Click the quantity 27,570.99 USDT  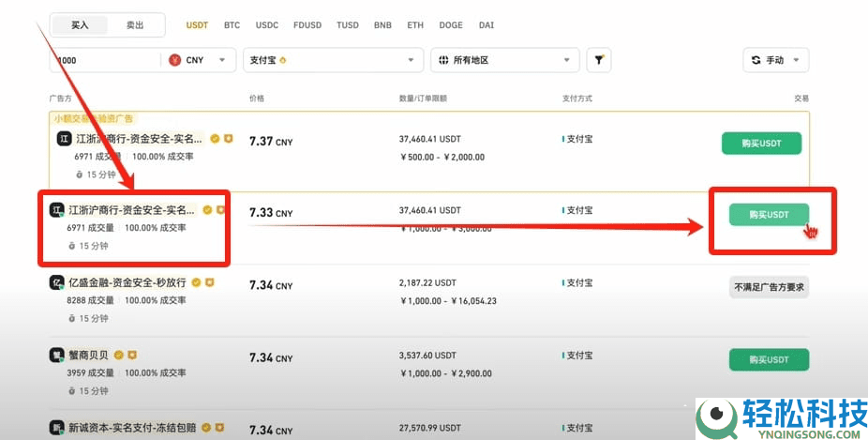click(x=430, y=428)
